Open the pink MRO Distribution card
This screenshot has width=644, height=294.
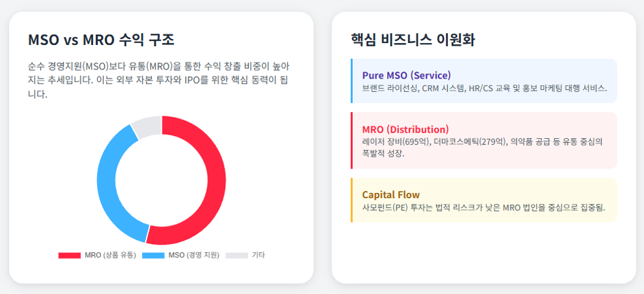tap(483, 141)
